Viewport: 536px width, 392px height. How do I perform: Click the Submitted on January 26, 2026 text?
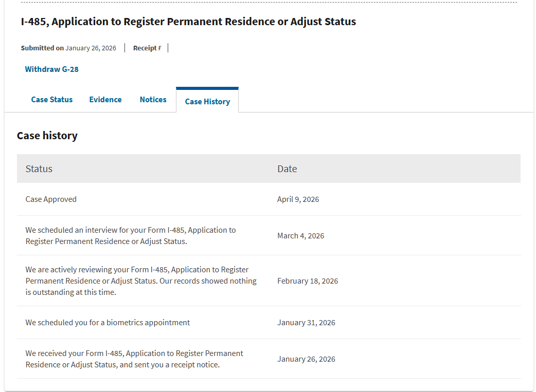[68, 48]
